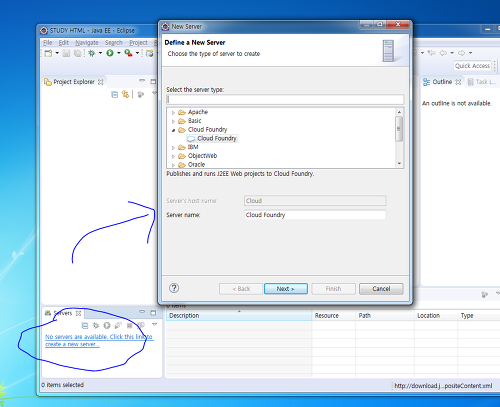The width and height of the screenshot is (500, 407).
Task: Select the Task List tab
Action: pyautogui.click(x=482, y=82)
